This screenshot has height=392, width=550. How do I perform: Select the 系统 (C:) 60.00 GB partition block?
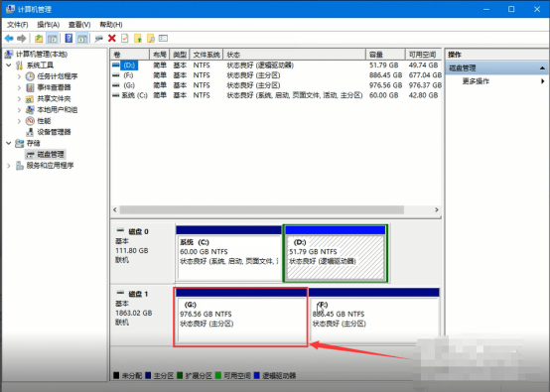pyautogui.click(x=228, y=253)
